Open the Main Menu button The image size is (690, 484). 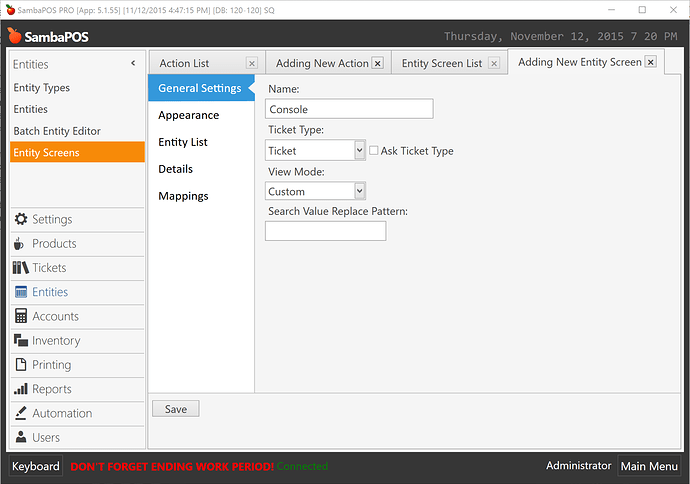pyautogui.click(x=648, y=466)
